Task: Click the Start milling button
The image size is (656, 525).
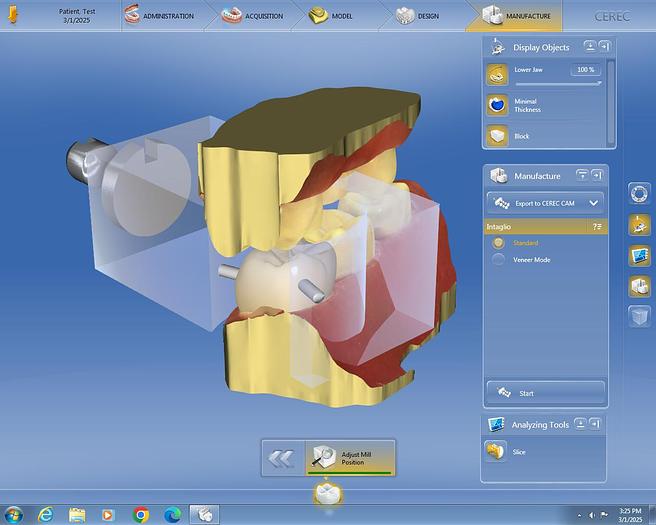Action: (546, 393)
